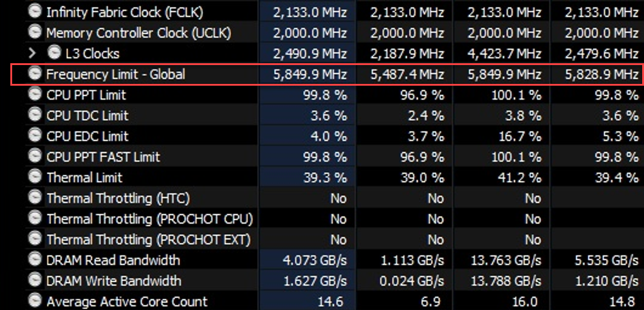Select the DRAM Read Bandwidth label
644x310 pixels.
[x=113, y=260]
